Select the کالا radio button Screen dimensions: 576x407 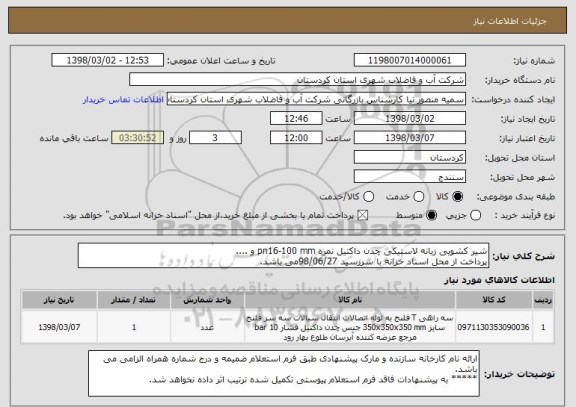(x=457, y=197)
